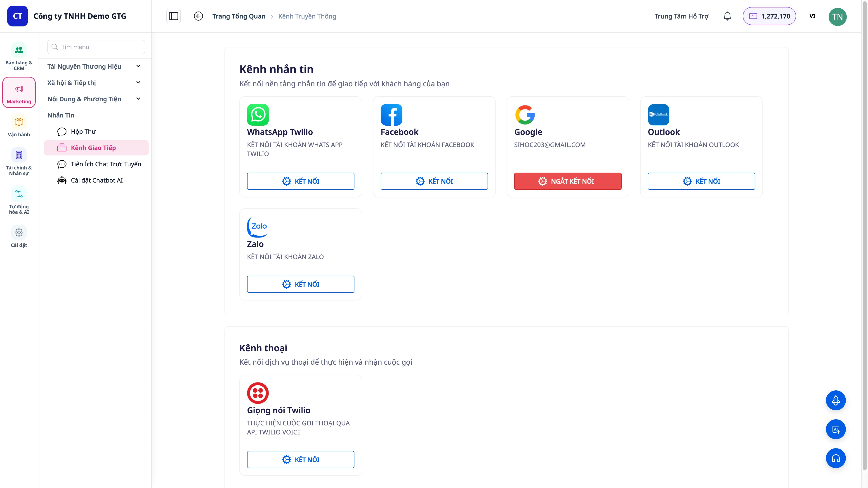Open the notifications bell
Screen dimensions: 868x488
click(x=727, y=16)
